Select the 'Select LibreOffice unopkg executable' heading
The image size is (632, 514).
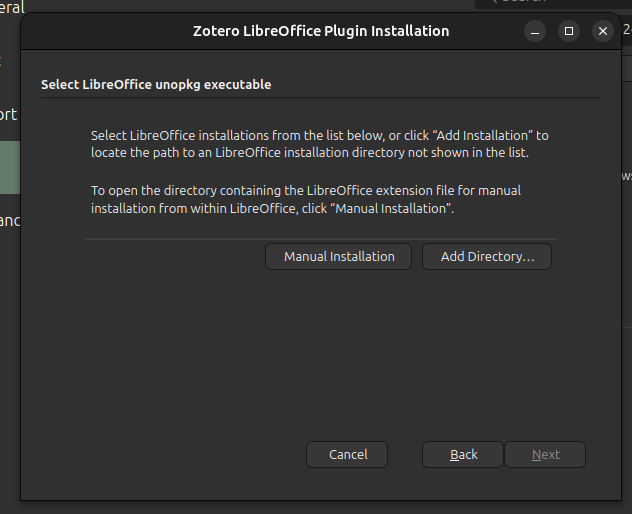(x=156, y=85)
